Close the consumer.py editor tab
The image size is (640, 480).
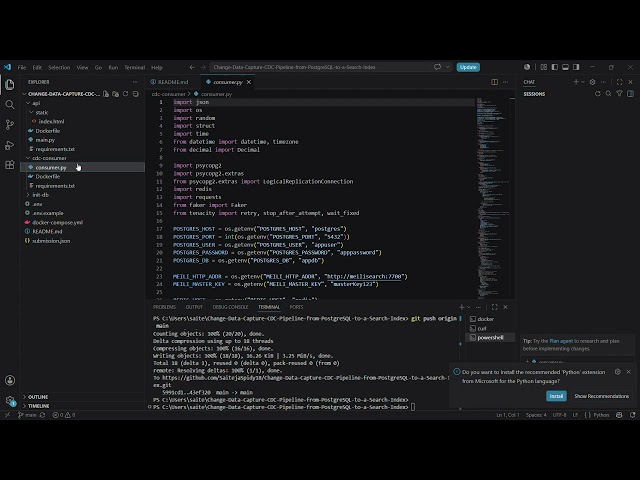(x=249, y=82)
